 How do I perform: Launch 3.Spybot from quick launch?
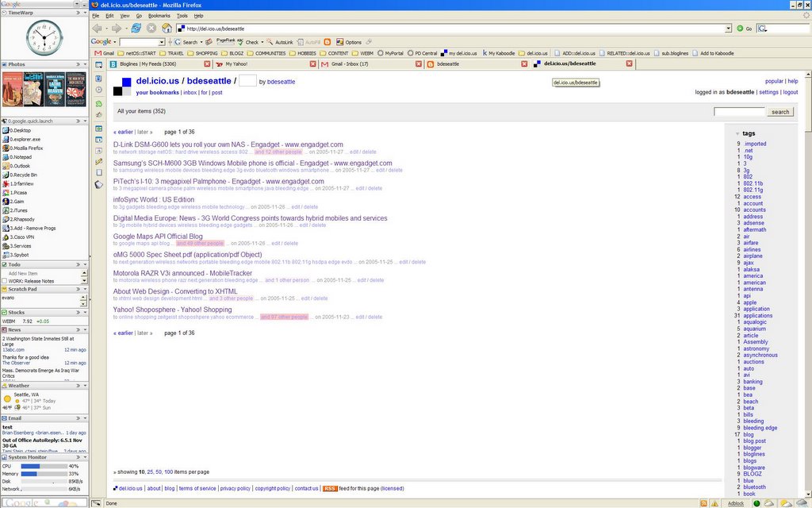click(16, 255)
